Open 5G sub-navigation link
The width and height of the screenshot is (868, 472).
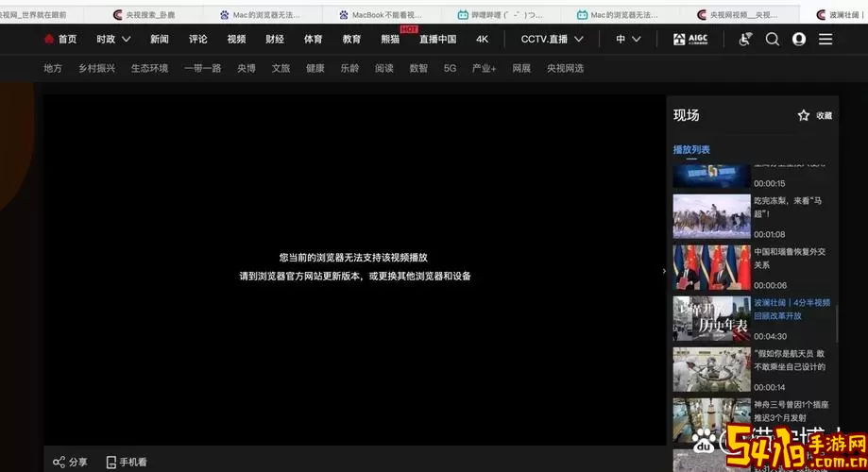[450, 69]
